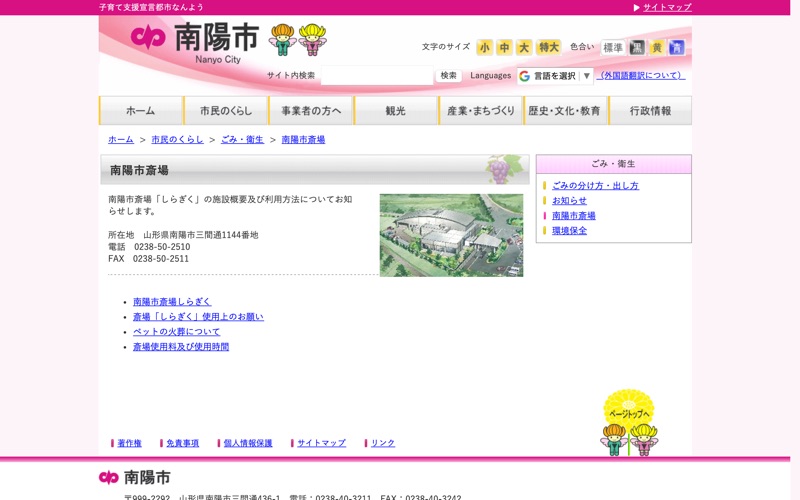Viewport: 800px width, 500px height.
Task: Choose the 黒 black color scheme
Action: (637, 47)
